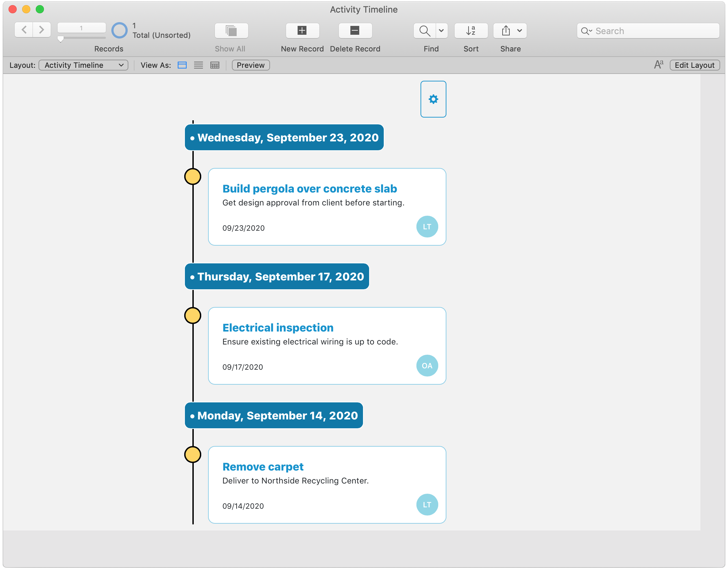Open the Activity Timeline layout dropdown
Viewport: 728px width, 569px height.
(x=83, y=65)
